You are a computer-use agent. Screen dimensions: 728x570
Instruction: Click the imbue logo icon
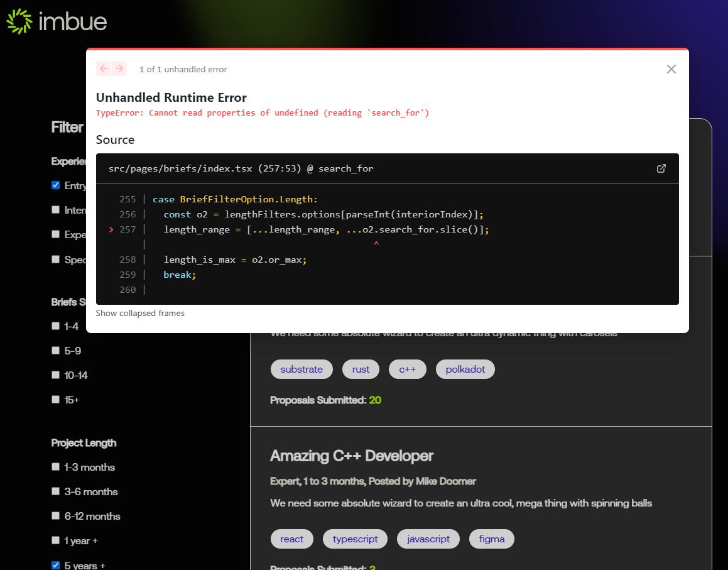point(18,21)
